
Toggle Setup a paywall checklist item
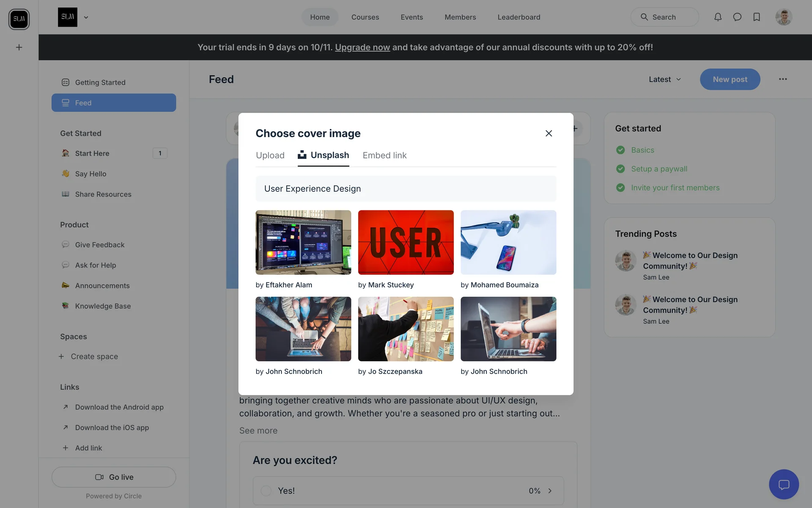click(620, 169)
